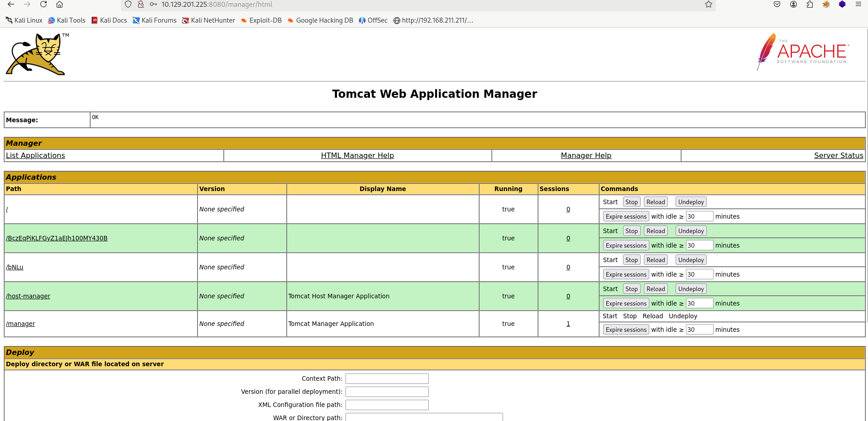Viewport: 868px width, 421px height.
Task: Click the orange extension icon in toolbar
Action: (x=826, y=5)
